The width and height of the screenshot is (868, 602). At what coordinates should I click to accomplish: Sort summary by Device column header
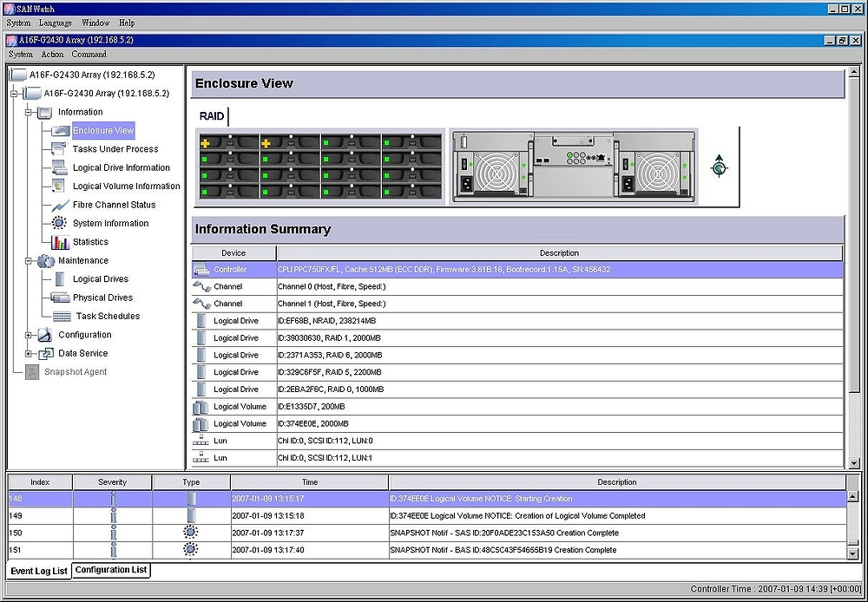pos(233,253)
